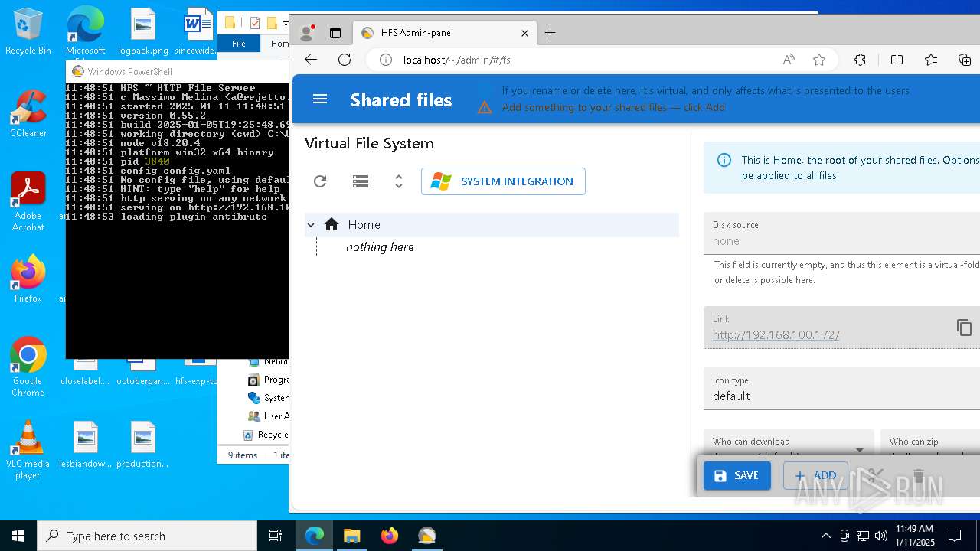Open the HFS admin hamburger menu
980x551 pixels.
point(320,99)
